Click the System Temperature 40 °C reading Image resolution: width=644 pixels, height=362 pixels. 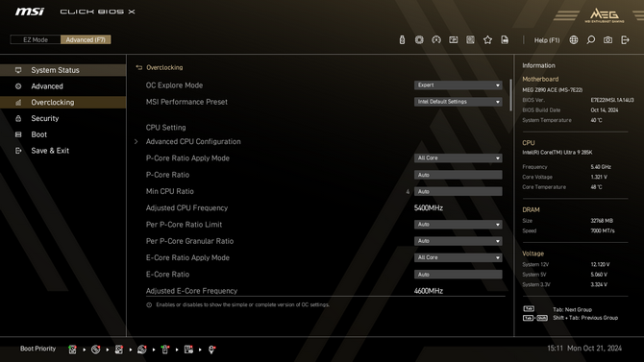tap(596, 120)
